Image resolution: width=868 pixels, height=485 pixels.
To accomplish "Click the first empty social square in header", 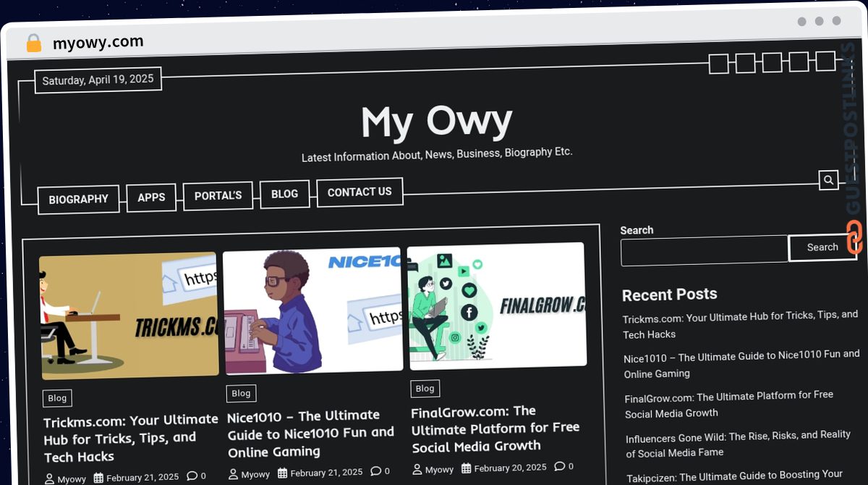I will [x=718, y=64].
